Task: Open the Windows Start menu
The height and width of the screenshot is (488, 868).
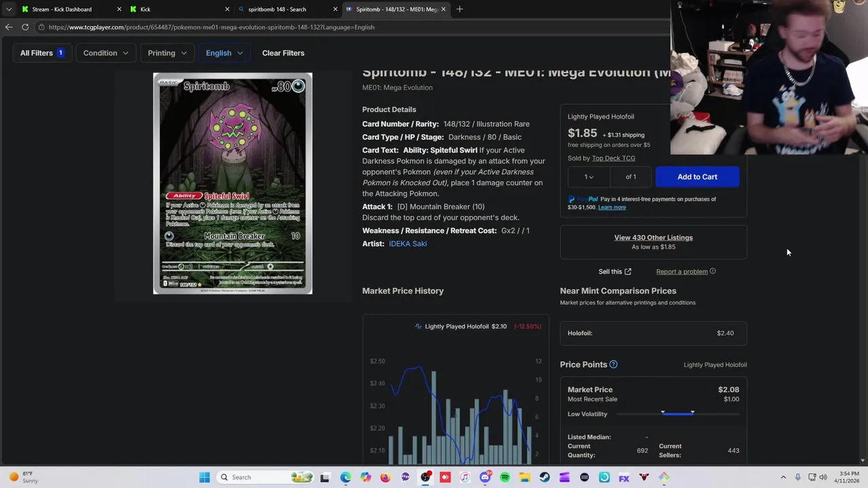Action: [204, 477]
